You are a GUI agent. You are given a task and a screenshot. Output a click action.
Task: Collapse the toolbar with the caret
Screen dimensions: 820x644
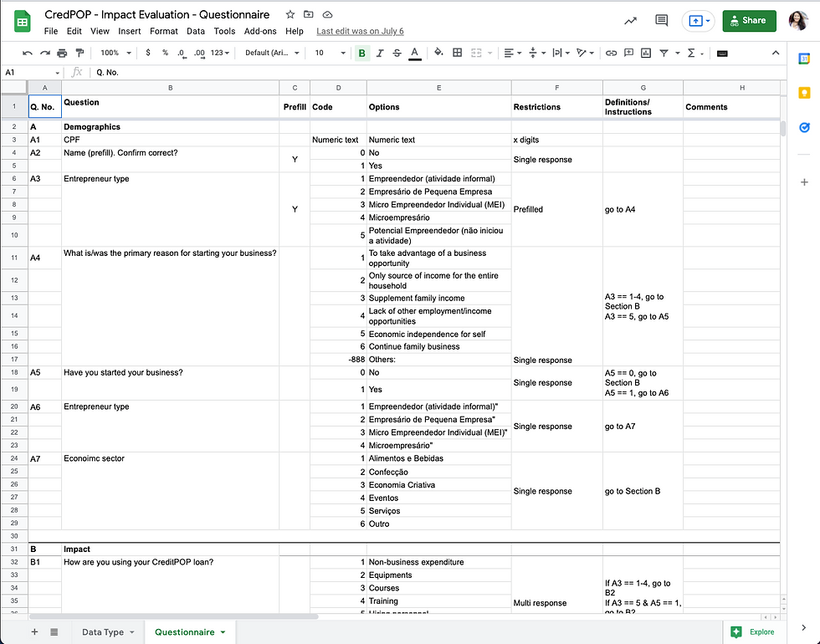776,53
